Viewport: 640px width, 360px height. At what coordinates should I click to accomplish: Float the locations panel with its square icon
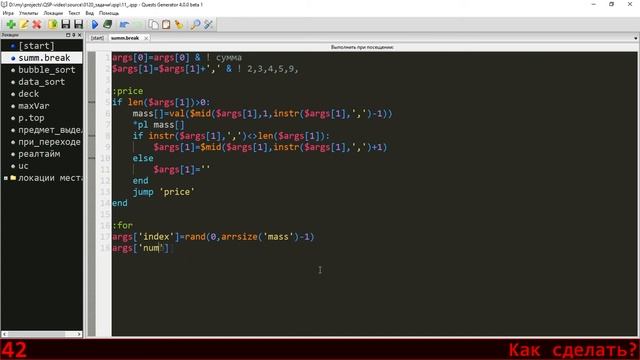[x=68, y=35]
